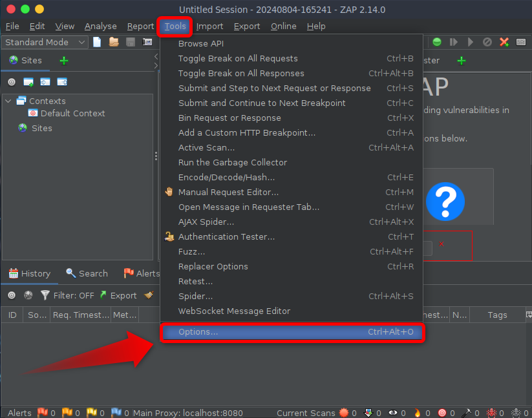Select Authentication Tester... menu entry

[x=292, y=237]
